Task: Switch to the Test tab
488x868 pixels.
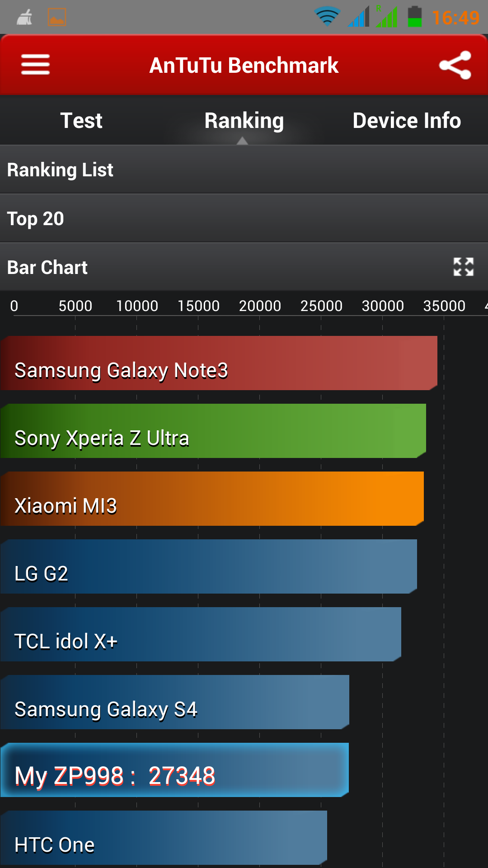Action: pyautogui.click(x=81, y=120)
